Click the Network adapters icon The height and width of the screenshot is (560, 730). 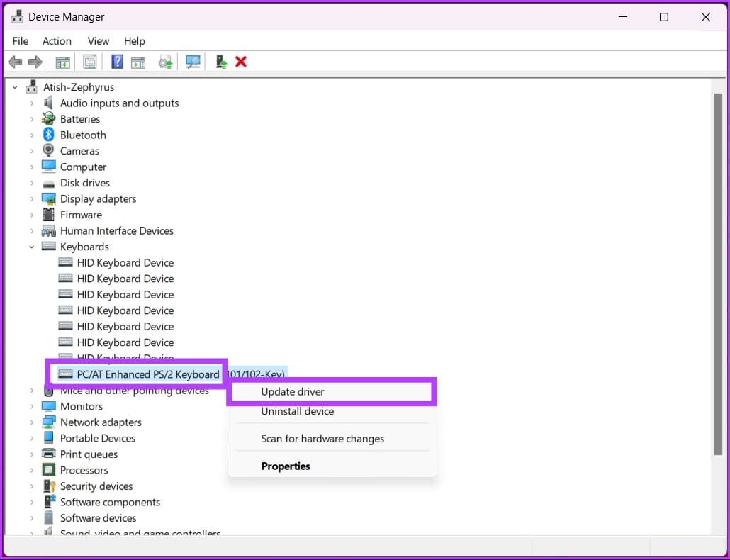(48, 422)
